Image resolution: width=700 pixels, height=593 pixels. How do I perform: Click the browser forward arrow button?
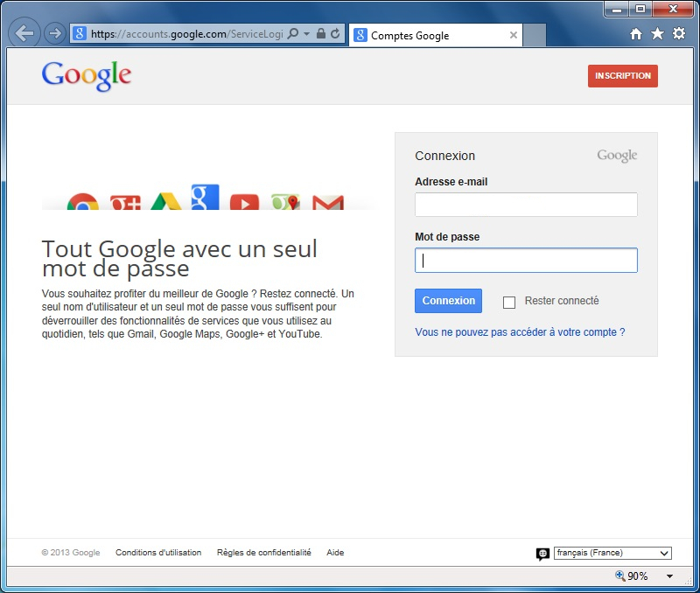click(54, 34)
